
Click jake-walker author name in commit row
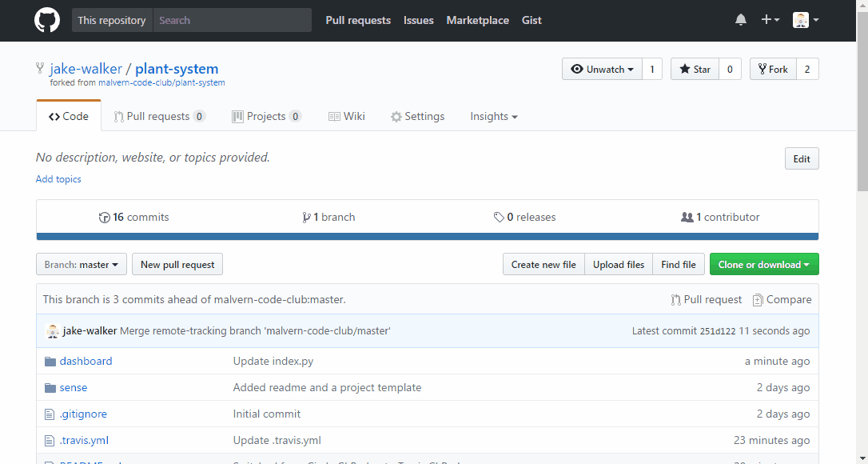coord(90,331)
